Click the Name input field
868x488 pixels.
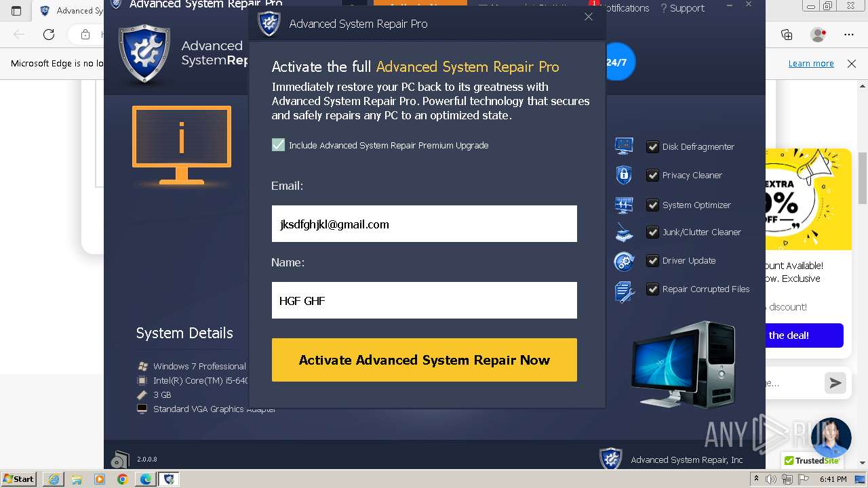425,300
